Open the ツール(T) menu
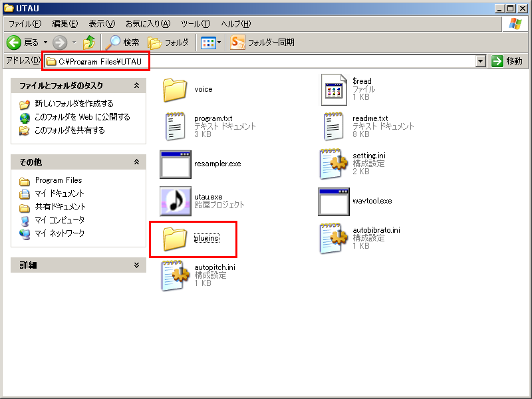This screenshot has width=532, height=399. click(195, 24)
